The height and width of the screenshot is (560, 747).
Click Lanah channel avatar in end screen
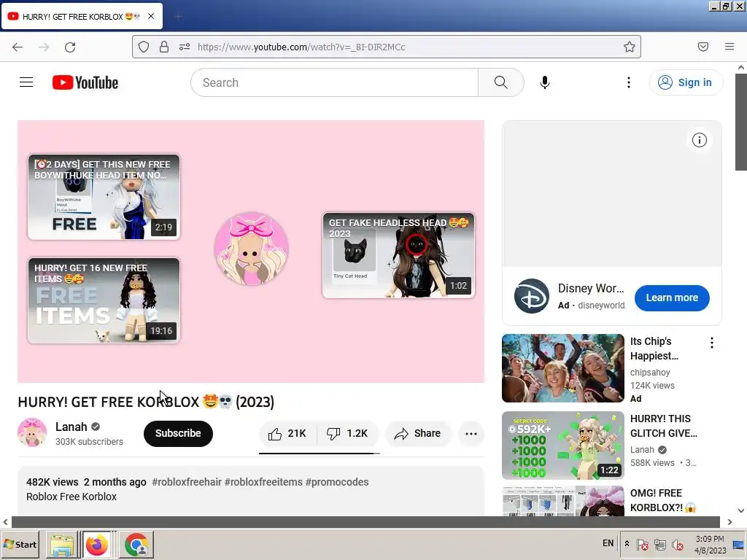pos(251,249)
